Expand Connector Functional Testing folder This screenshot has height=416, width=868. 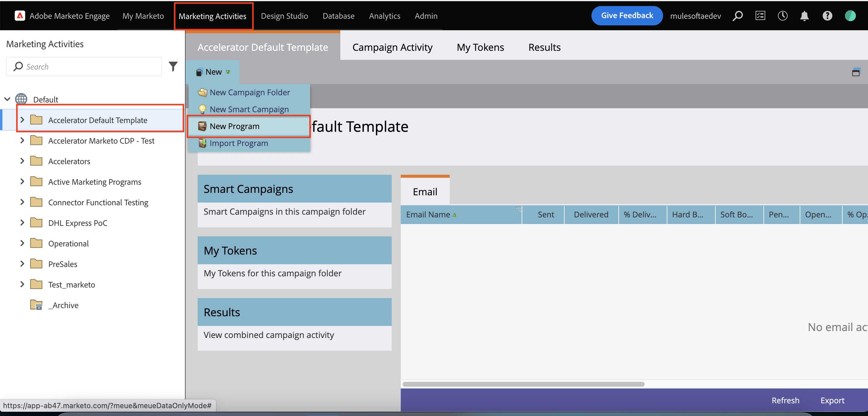tap(22, 202)
